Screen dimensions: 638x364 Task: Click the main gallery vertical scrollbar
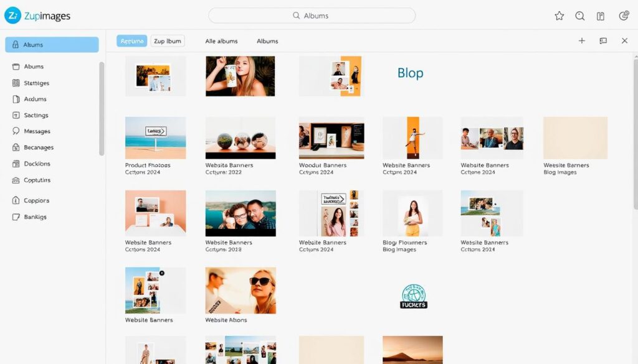[x=636, y=134]
